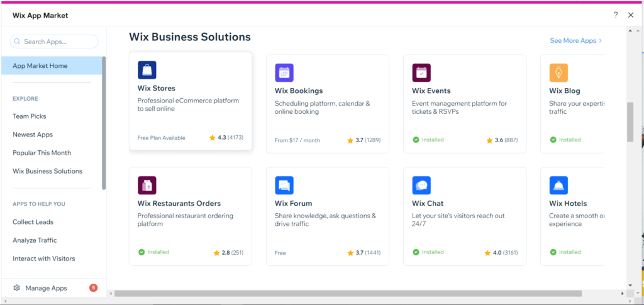Click 'Professional eCommerce platform to sell online'

tap(188, 104)
